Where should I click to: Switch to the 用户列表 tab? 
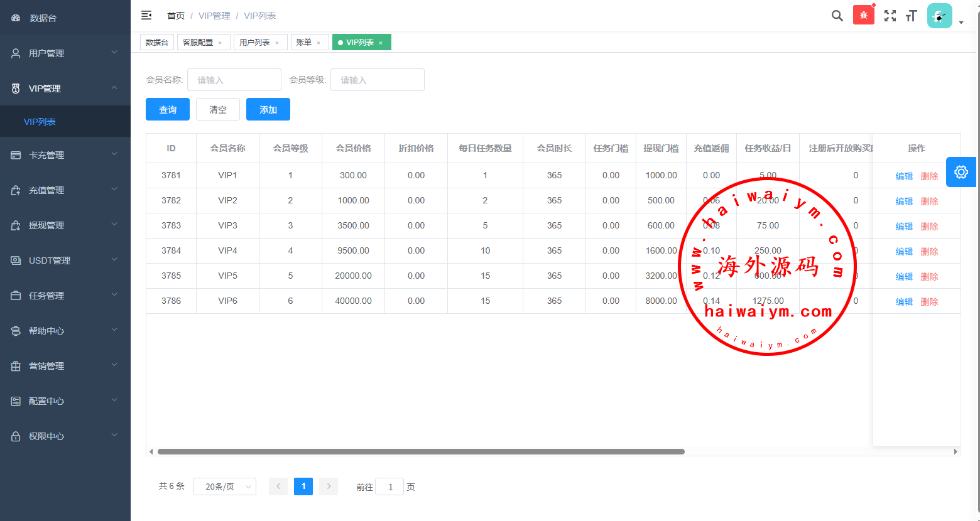click(x=254, y=42)
